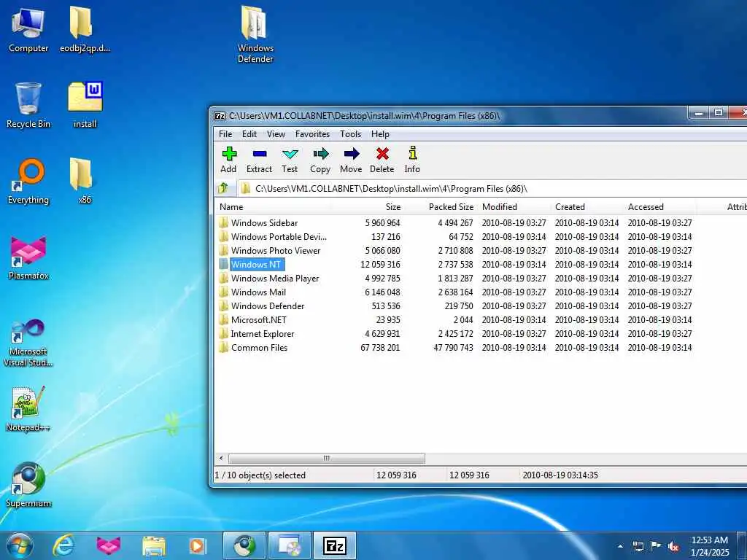747x560 pixels.
Task: Sort by the Modified column header
Action: click(x=514, y=206)
